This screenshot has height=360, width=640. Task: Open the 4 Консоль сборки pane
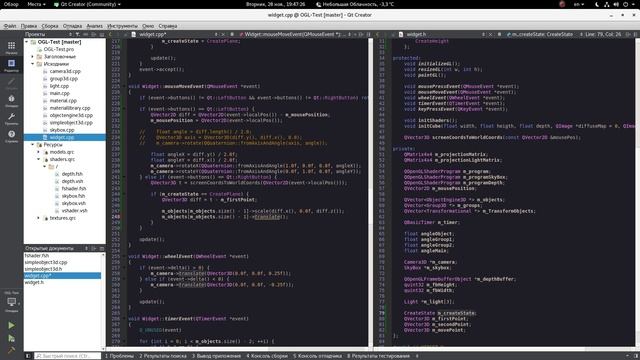click(267, 356)
